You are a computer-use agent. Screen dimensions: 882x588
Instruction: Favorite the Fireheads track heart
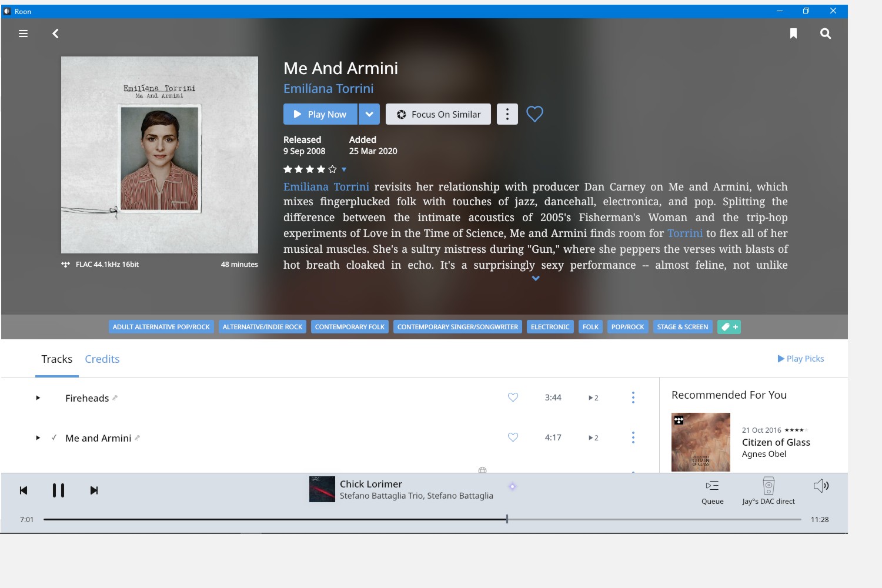513,397
